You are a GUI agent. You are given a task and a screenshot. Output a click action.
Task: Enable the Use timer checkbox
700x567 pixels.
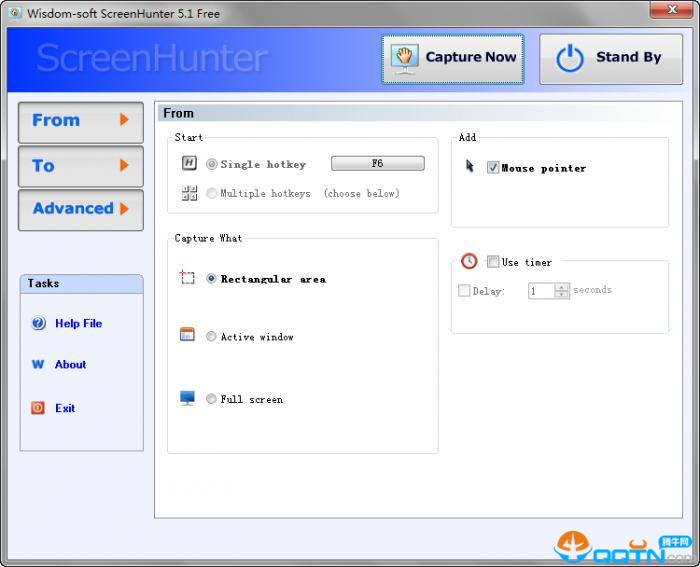493,262
